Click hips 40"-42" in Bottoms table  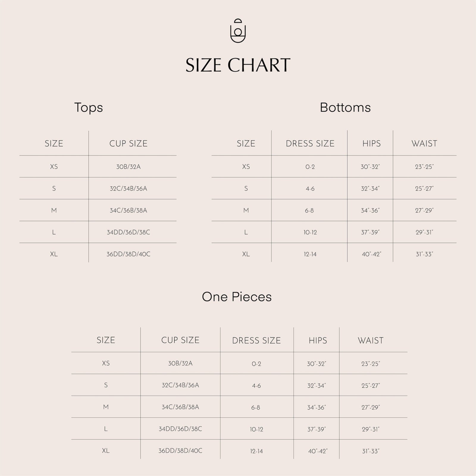point(372,254)
